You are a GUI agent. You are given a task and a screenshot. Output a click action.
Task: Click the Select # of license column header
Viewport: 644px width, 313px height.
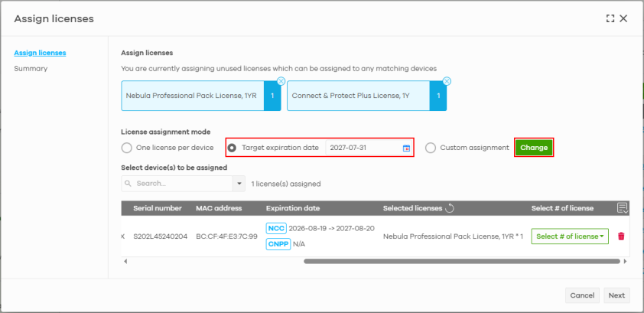click(562, 208)
